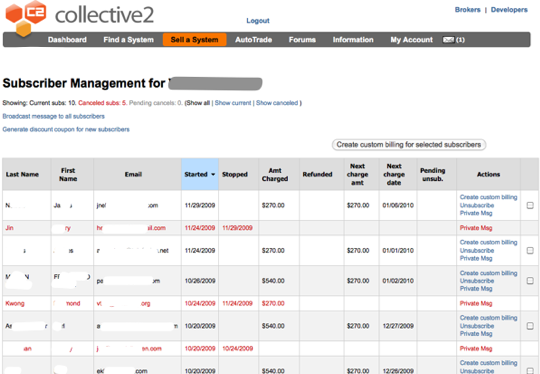Send Private Msg to canceled subscriber Kwong
Screen dimensions: 540x374
476,303
